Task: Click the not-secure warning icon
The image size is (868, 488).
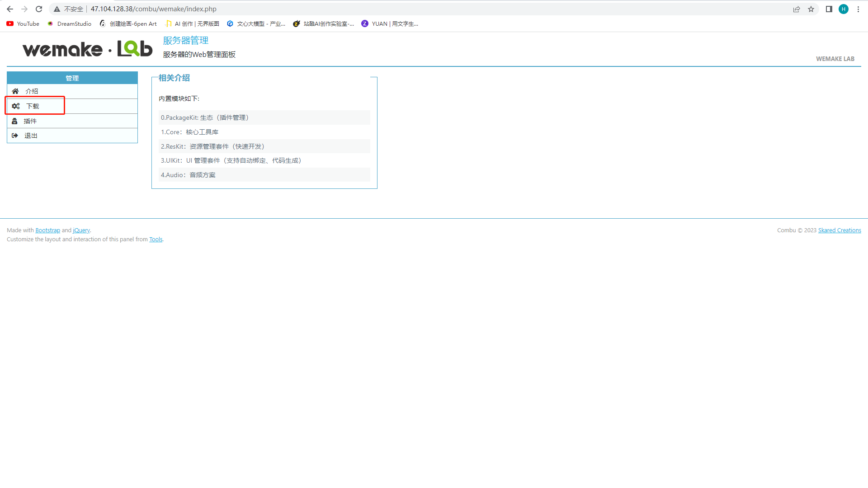Action: click(x=57, y=9)
